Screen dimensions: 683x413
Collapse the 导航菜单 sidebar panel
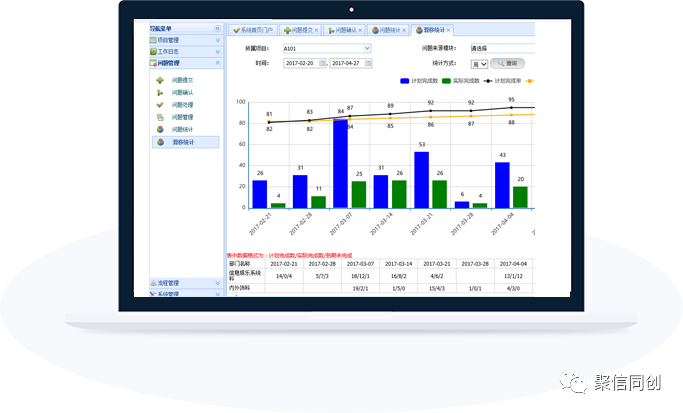coord(217,28)
